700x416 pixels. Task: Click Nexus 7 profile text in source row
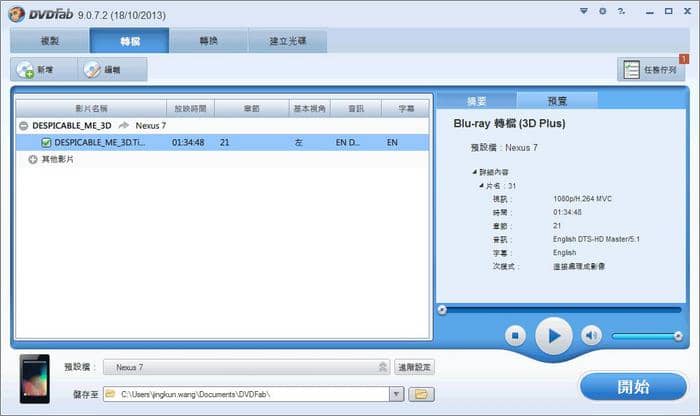pos(150,125)
